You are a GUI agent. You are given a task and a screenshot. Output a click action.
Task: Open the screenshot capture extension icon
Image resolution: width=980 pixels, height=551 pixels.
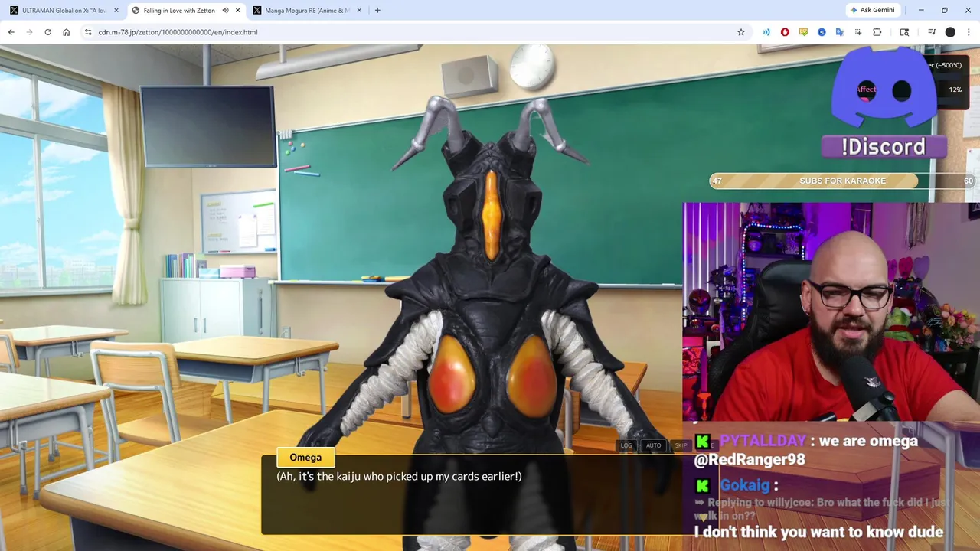[858, 32]
